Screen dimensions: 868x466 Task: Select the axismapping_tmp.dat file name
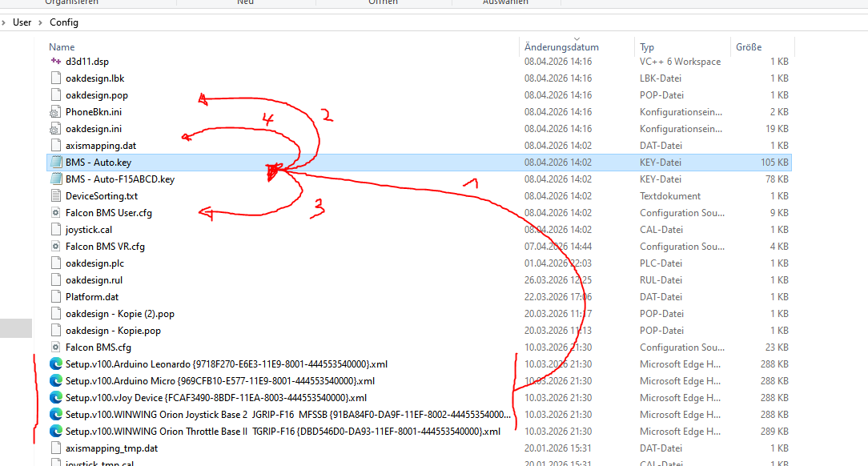[111, 448]
